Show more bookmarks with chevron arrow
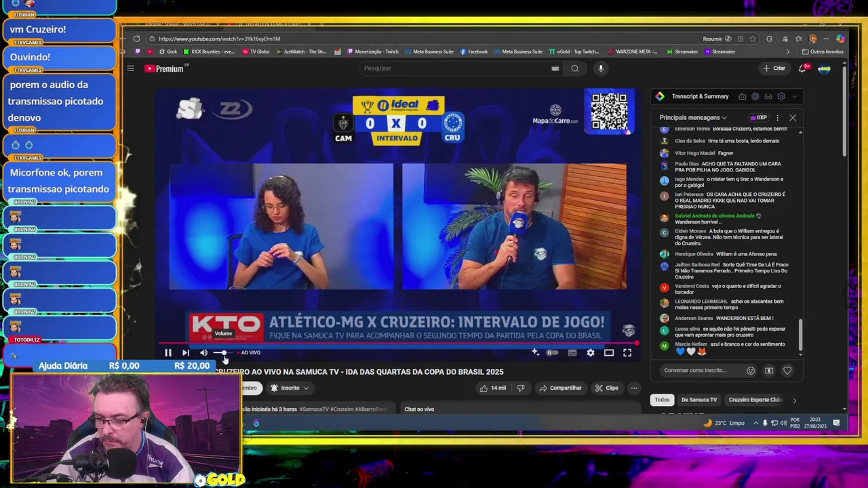This screenshot has width=868, height=488. click(x=788, y=52)
